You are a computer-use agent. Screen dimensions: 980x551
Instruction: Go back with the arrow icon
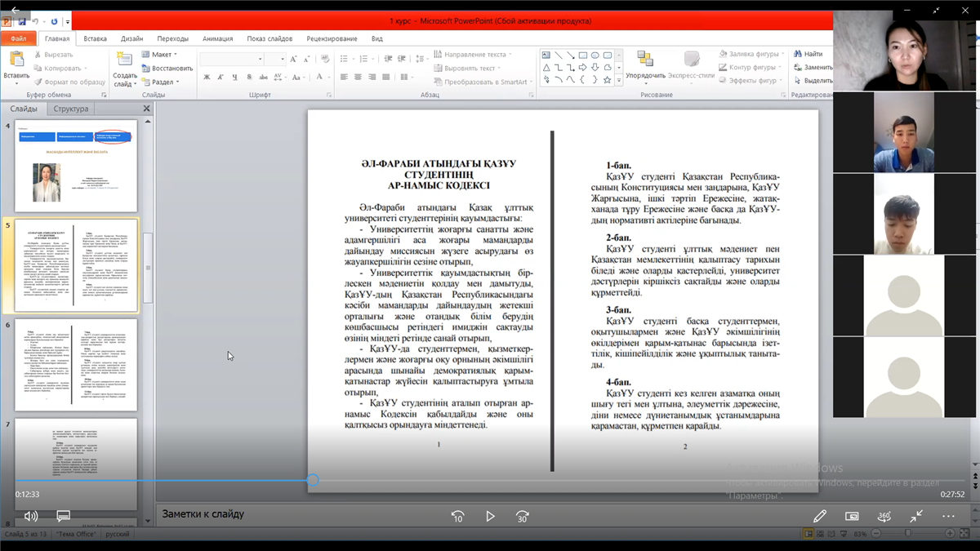click(x=14, y=10)
